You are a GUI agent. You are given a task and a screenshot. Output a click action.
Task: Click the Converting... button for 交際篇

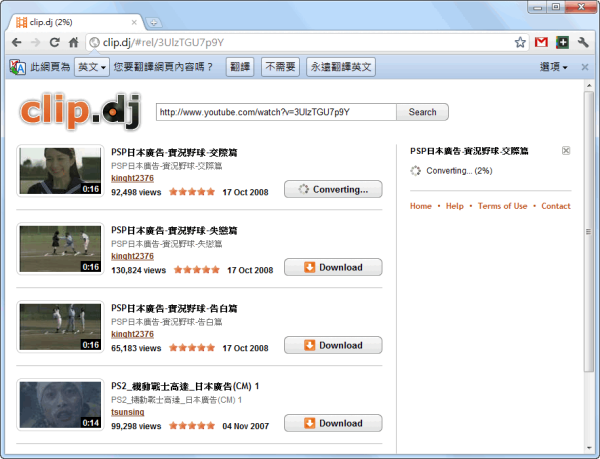pos(333,189)
